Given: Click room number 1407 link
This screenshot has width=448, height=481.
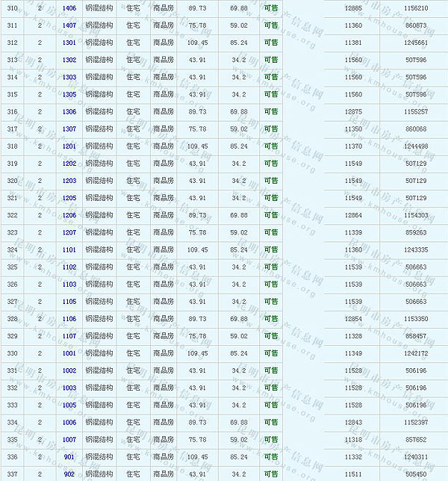Looking at the screenshot, I should tap(69, 25).
